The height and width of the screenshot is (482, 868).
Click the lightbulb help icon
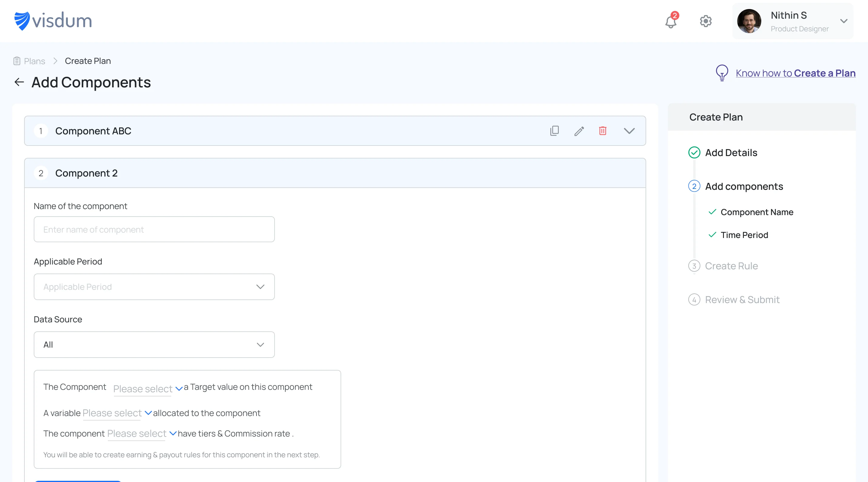click(x=722, y=73)
